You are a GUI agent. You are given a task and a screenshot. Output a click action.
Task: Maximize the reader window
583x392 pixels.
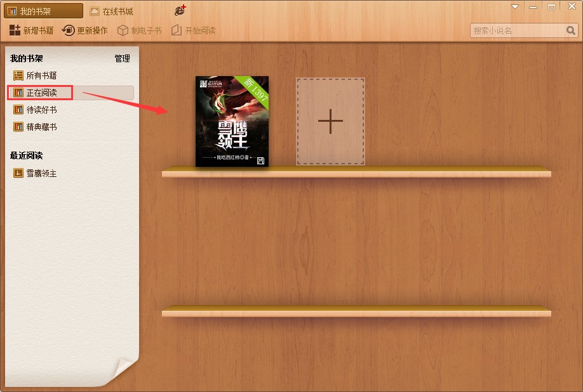pos(551,7)
